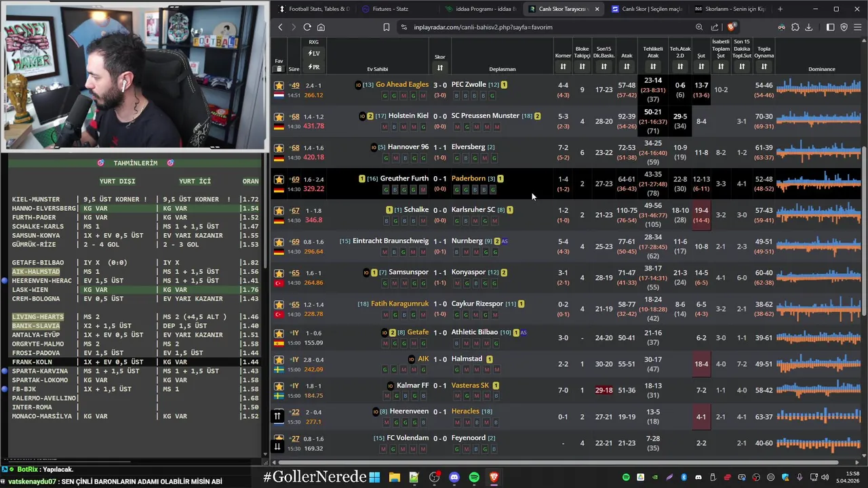Click the PR lightning button
This screenshot has height=488, width=868.
(314, 67)
